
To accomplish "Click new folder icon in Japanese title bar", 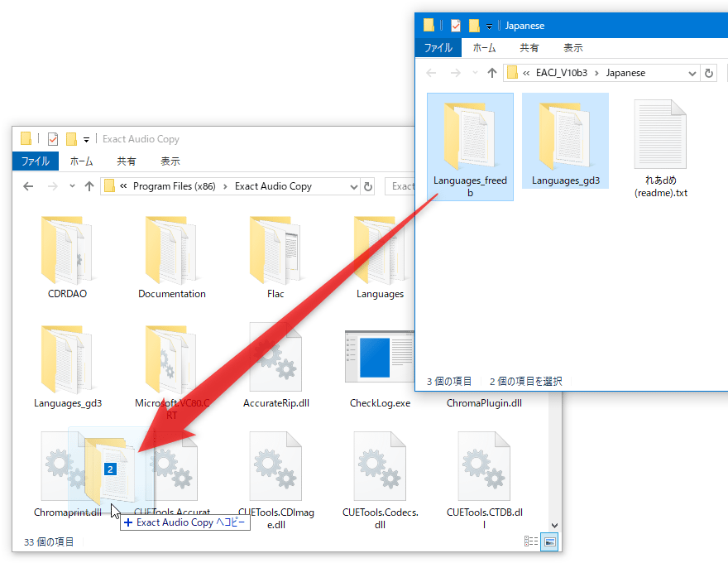I will (474, 25).
